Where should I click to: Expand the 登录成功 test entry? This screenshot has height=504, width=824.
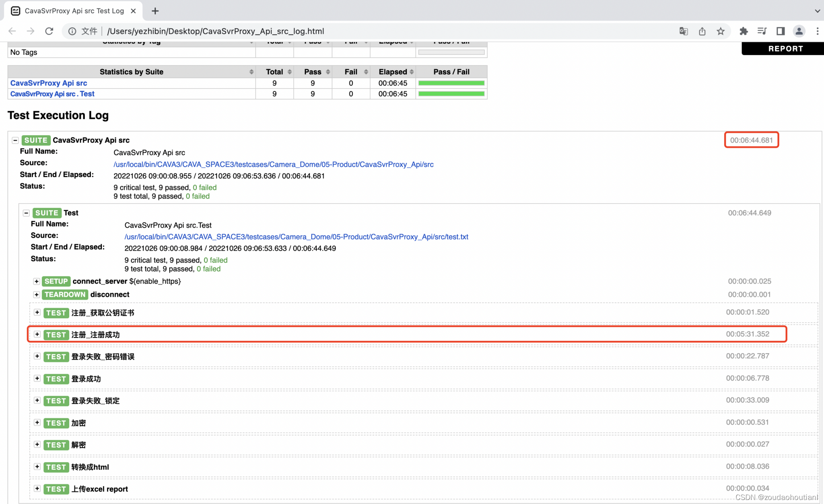37,379
